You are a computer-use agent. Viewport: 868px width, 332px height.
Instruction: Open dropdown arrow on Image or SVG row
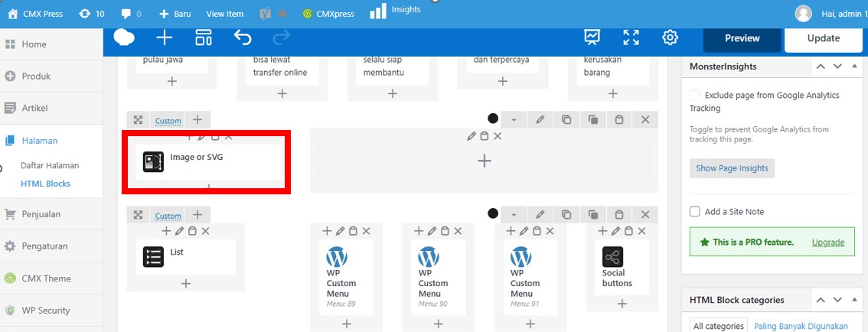click(513, 119)
